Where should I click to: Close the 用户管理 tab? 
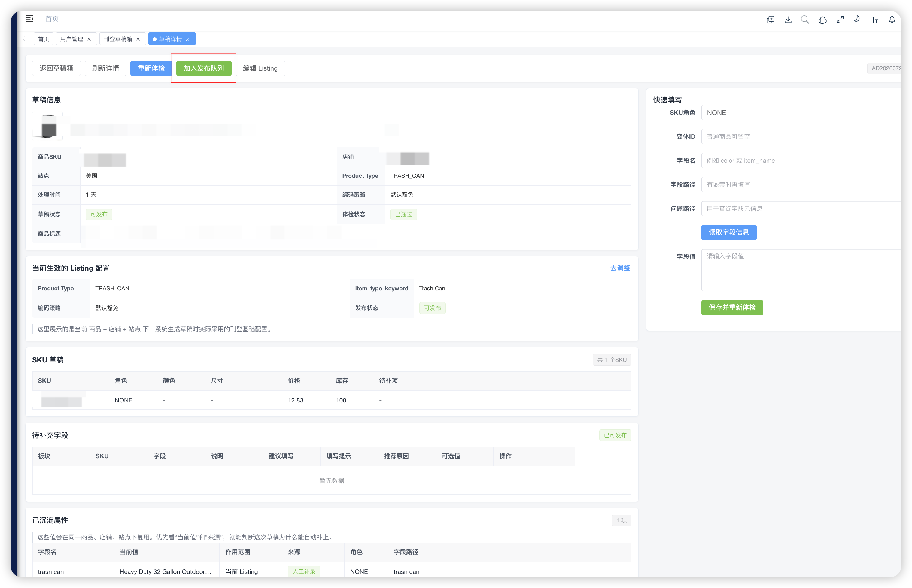89,39
